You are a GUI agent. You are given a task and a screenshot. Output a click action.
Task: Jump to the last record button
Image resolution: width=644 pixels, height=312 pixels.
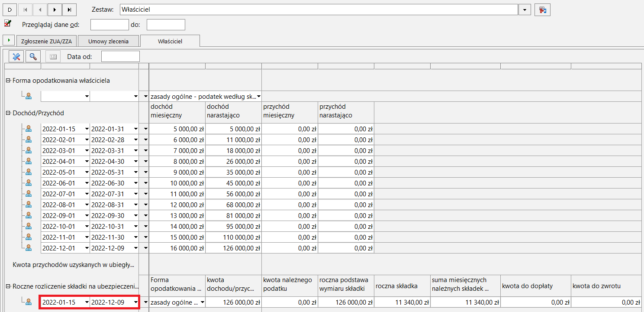click(69, 10)
